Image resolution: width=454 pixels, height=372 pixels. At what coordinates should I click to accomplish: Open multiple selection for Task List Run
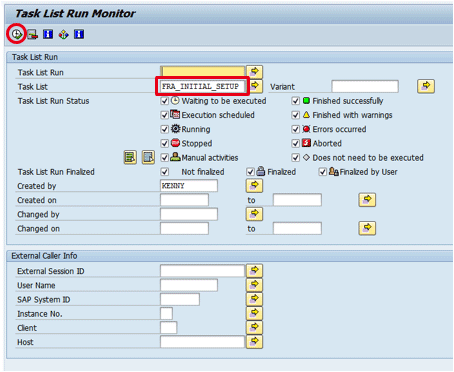coord(255,72)
